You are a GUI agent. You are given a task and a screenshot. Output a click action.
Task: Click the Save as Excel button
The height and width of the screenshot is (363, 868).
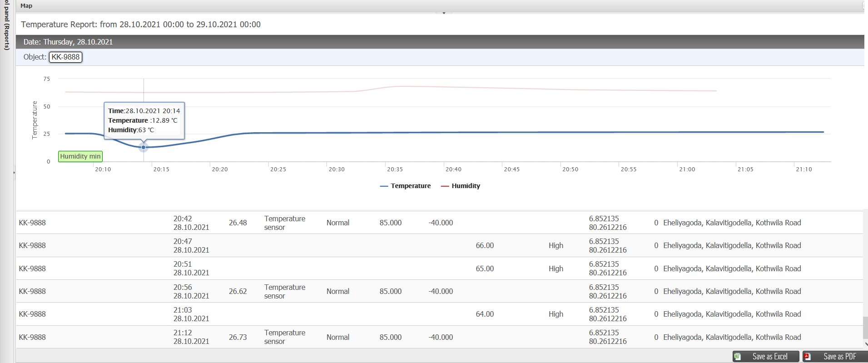pos(766,357)
